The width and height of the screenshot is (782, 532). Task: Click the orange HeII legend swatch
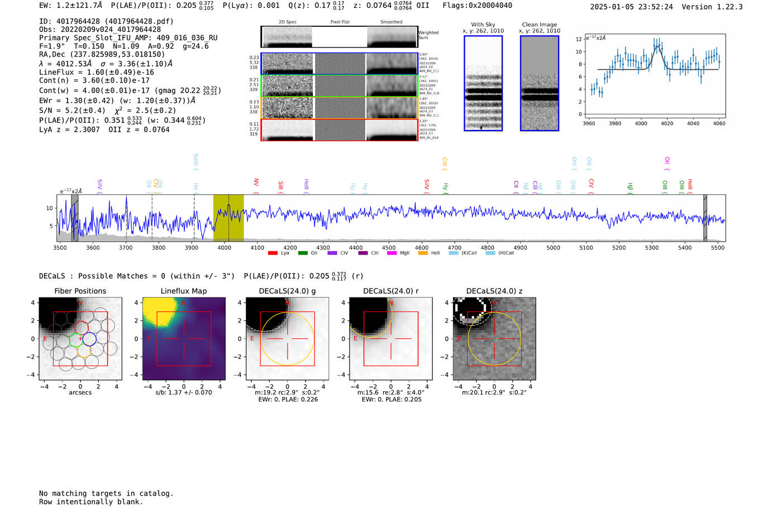[423, 253]
